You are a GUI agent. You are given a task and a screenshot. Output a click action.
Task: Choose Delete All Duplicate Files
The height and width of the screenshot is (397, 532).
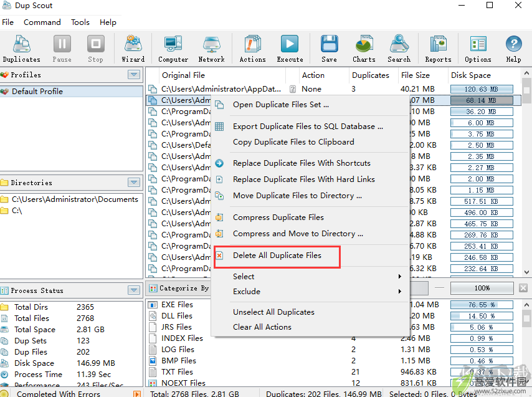click(x=277, y=256)
